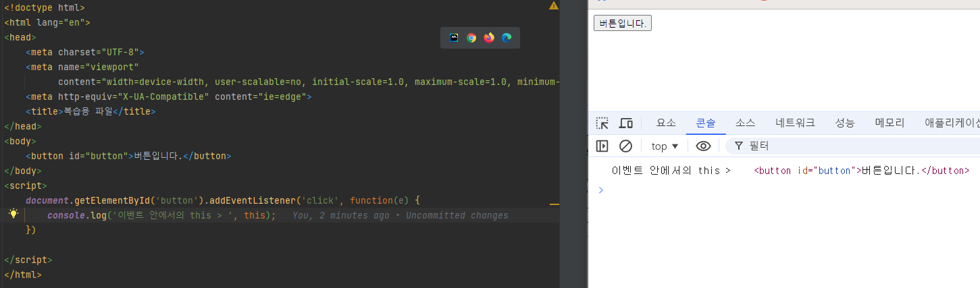Clear the console with the circle-slash icon
Image resolution: width=980 pixels, height=288 pixels.
click(x=625, y=146)
